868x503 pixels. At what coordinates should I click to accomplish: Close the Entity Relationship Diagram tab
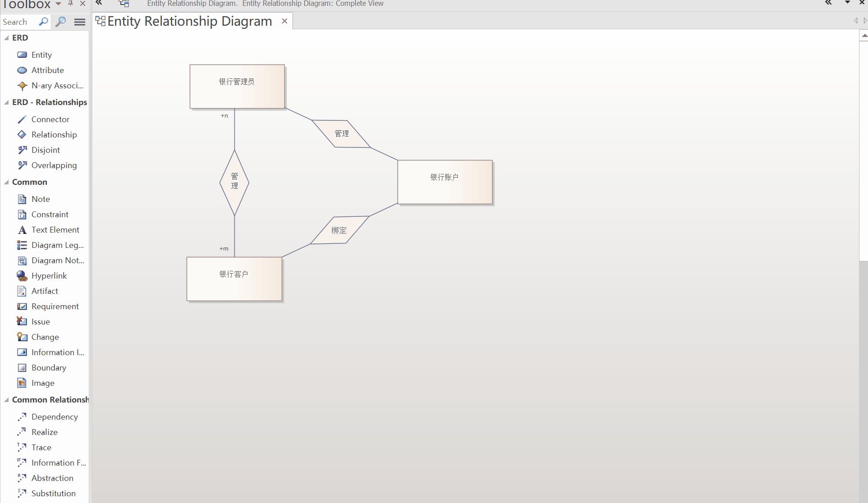(284, 21)
